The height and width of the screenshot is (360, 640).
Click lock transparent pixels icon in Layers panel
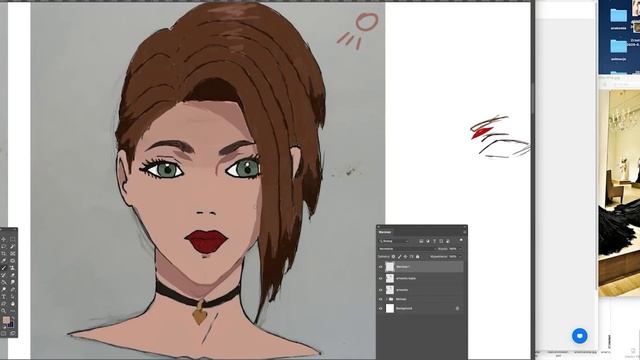393,257
